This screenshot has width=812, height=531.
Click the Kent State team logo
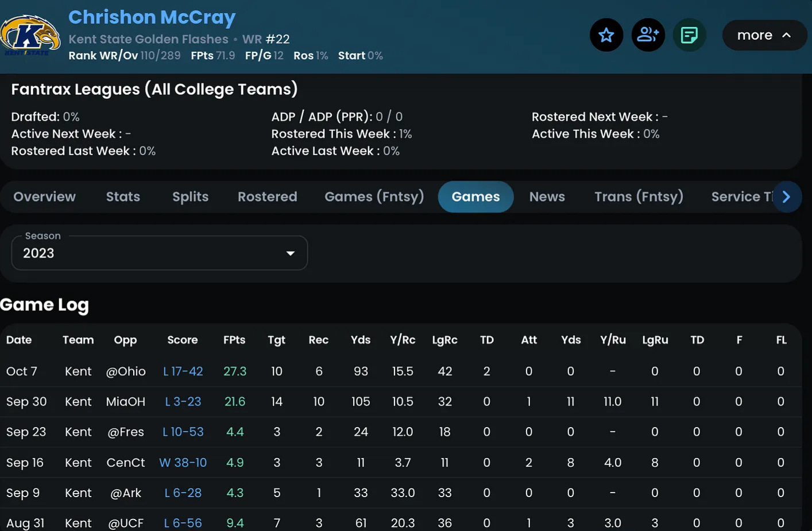(30, 36)
